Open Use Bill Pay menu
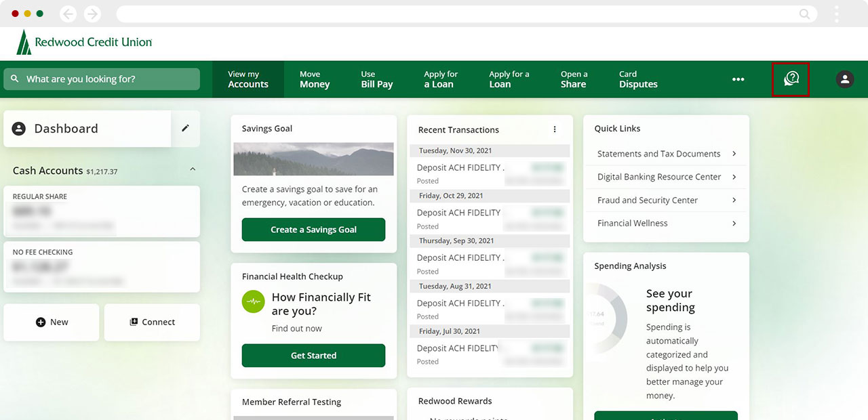 coord(377,79)
